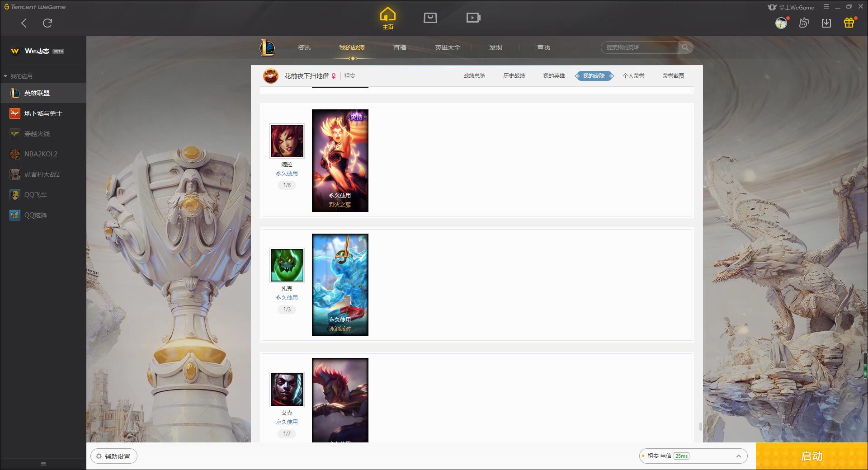Image resolution: width=868 pixels, height=470 pixels.
Task: Click the 扎克 champion portrait
Action: (287, 265)
